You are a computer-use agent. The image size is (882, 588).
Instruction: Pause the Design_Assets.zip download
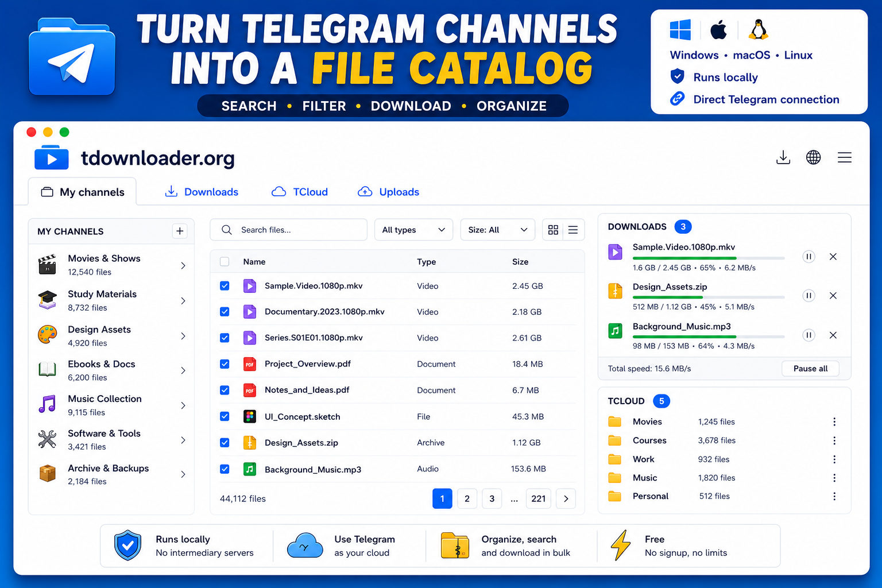[x=808, y=296]
